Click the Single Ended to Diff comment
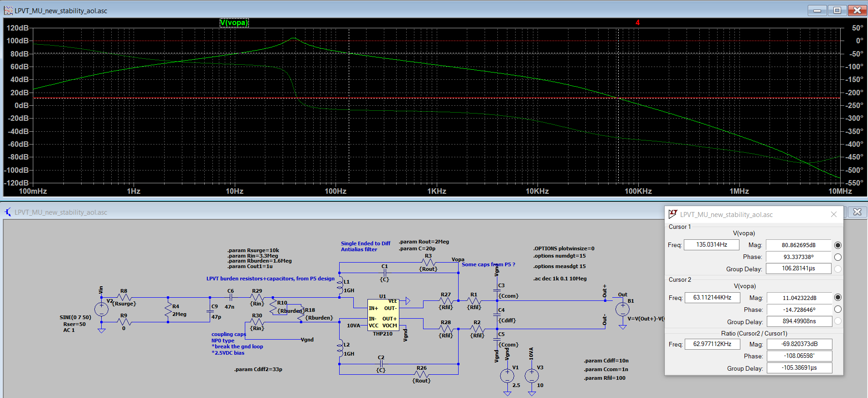 coord(366,243)
